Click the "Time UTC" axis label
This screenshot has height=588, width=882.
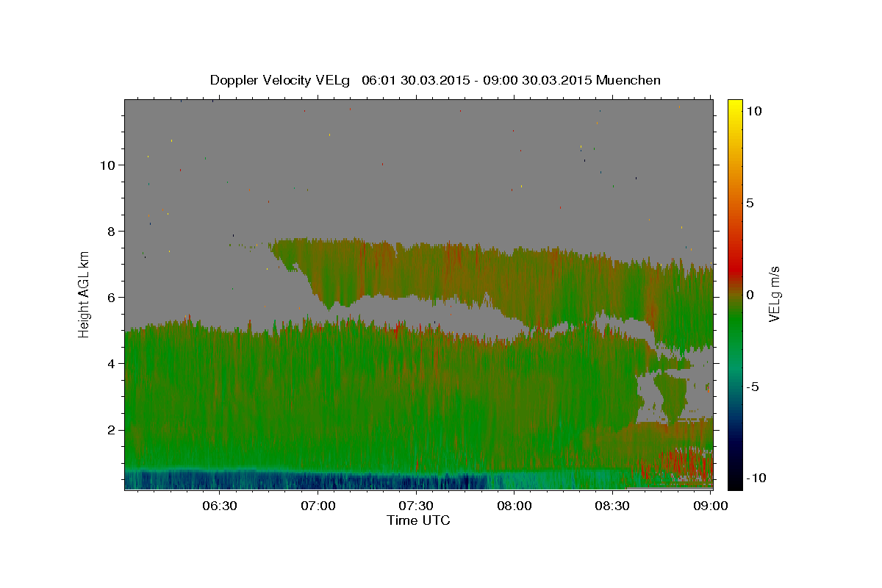(x=418, y=520)
